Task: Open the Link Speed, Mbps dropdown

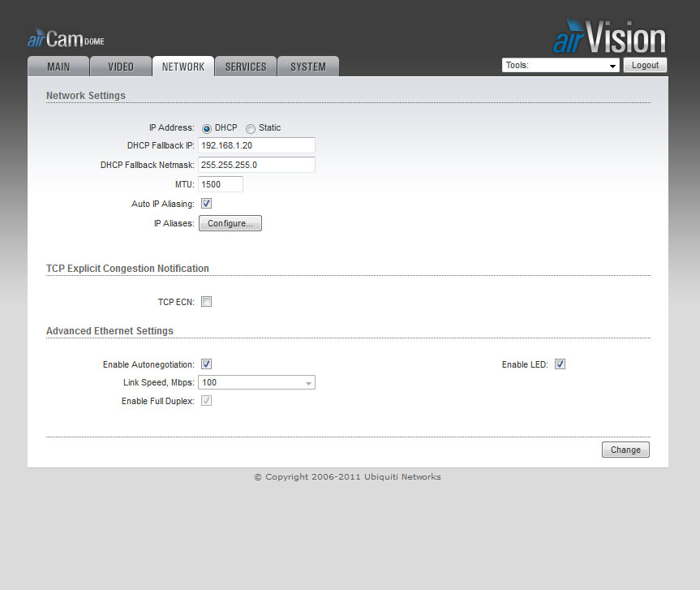Action: pos(256,383)
